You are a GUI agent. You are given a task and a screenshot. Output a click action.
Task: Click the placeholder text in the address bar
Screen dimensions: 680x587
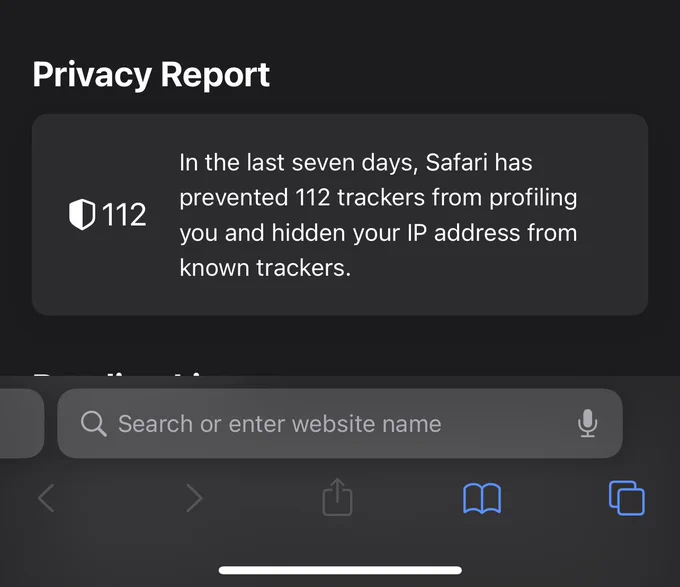point(280,424)
